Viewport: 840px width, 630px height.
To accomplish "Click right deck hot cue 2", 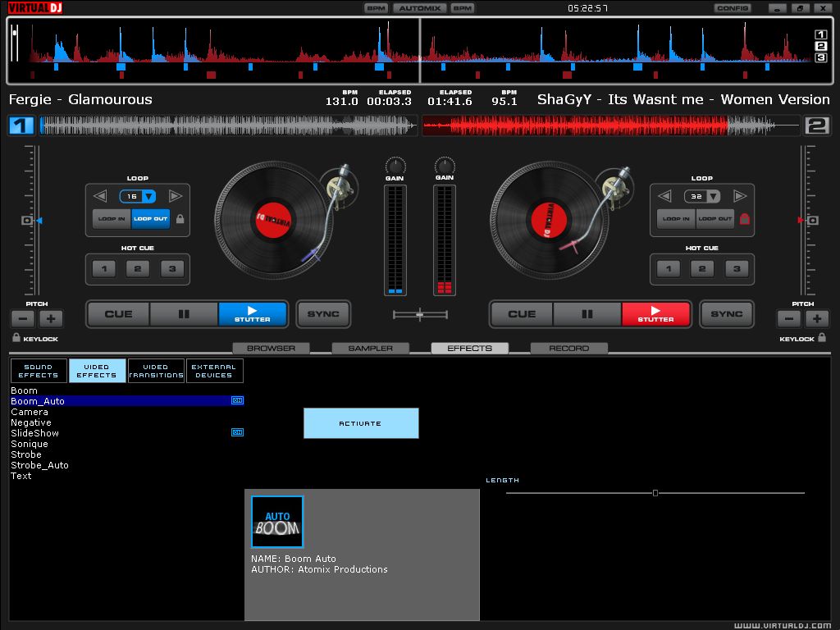I will 702,269.
